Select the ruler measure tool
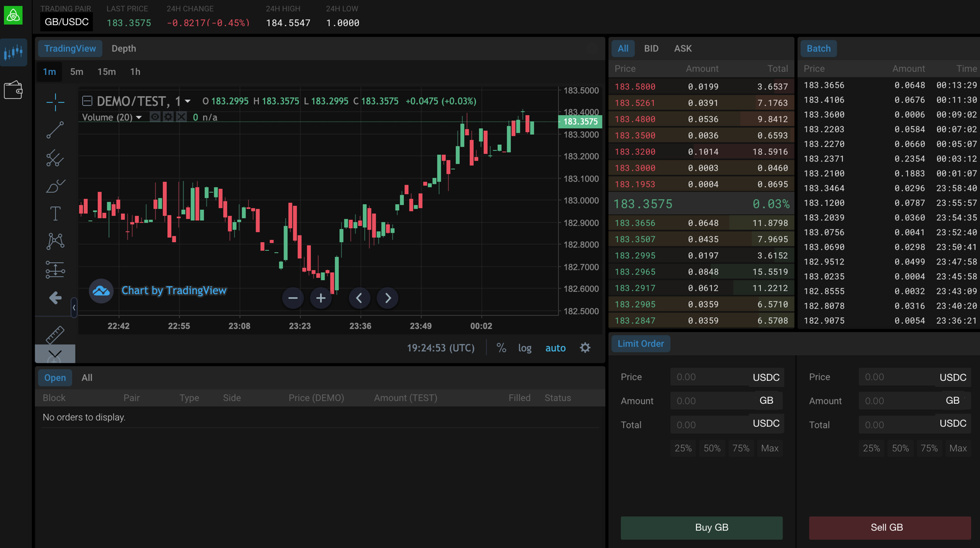980x548 pixels. tap(55, 335)
